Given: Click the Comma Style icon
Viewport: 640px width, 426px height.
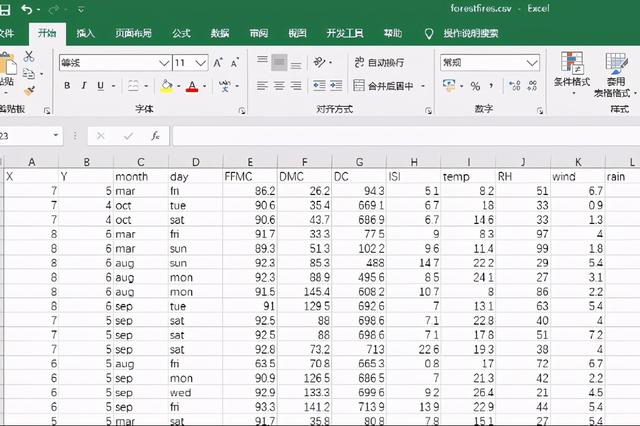Looking at the screenshot, I should tap(491, 86).
